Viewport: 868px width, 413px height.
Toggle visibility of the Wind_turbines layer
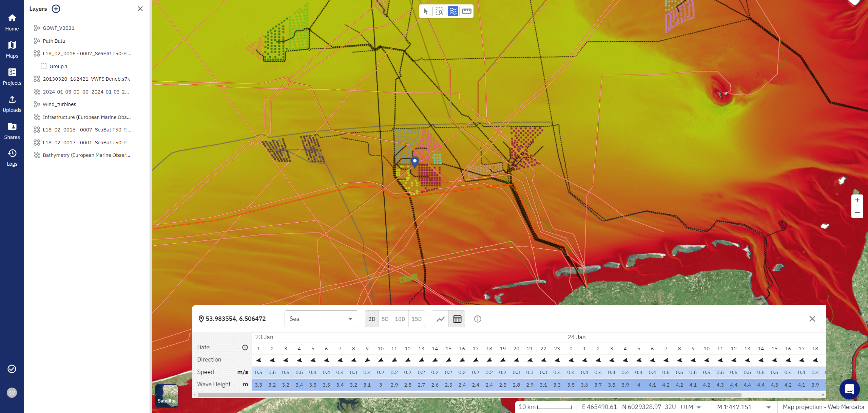[37, 104]
